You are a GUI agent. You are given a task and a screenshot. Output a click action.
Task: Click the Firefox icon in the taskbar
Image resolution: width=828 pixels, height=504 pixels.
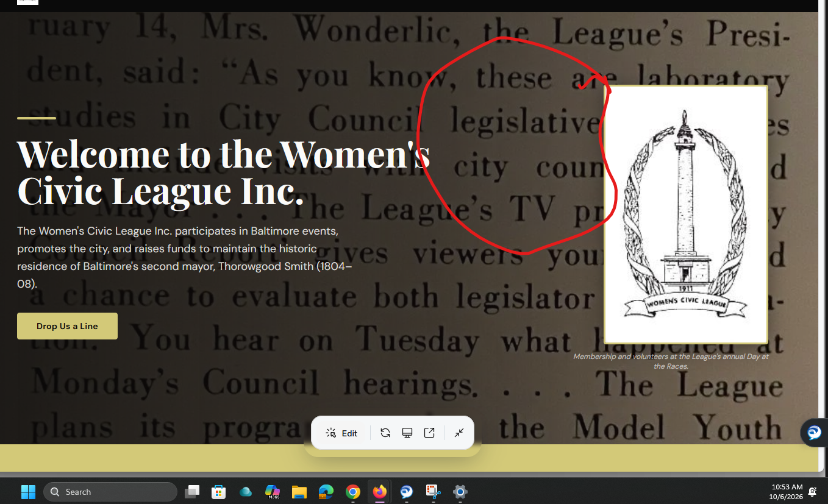tap(380, 492)
